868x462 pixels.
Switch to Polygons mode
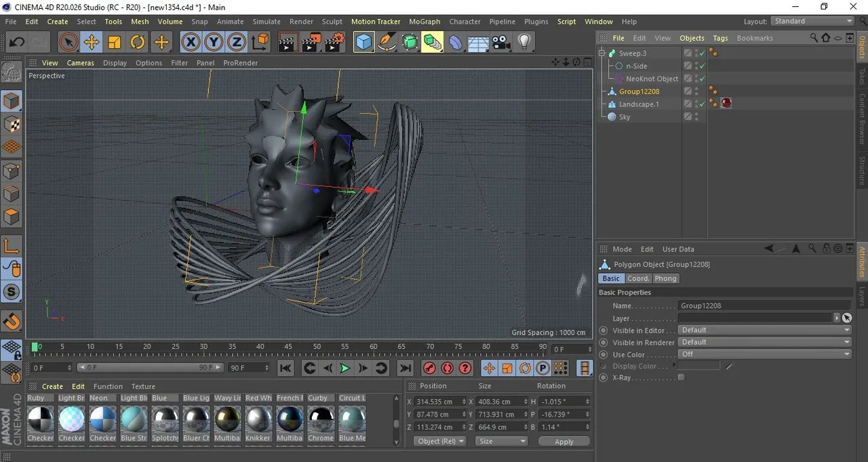point(12,217)
